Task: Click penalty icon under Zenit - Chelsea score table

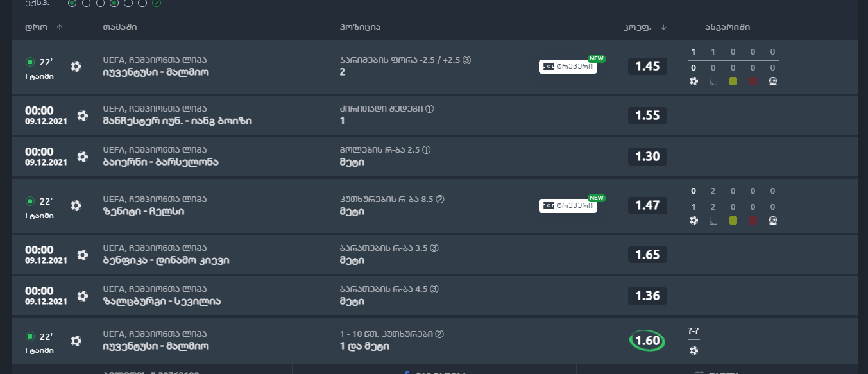Action: click(x=773, y=221)
